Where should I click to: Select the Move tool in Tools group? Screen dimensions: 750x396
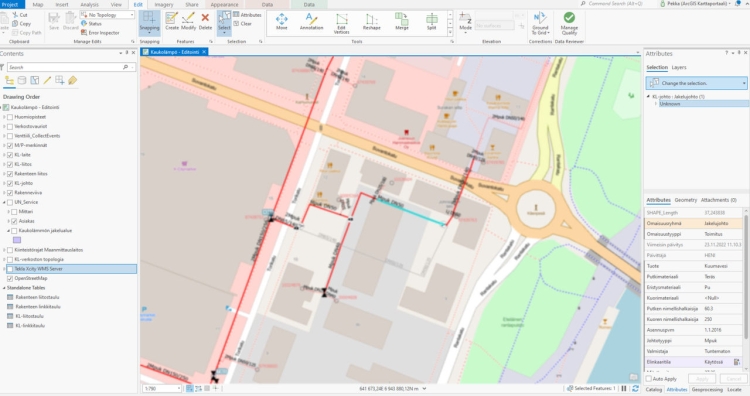(x=281, y=21)
